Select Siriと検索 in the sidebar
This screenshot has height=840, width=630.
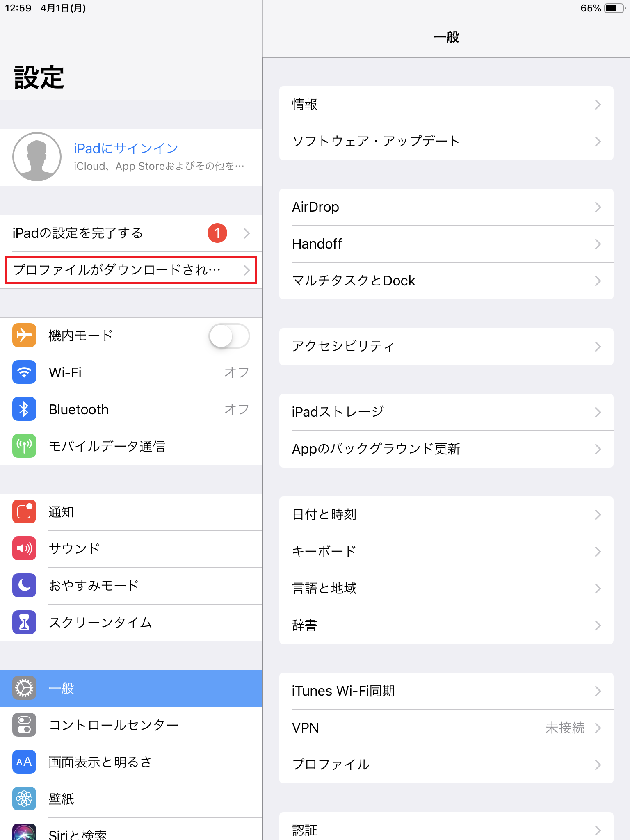pyautogui.click(x=131, y=829)
